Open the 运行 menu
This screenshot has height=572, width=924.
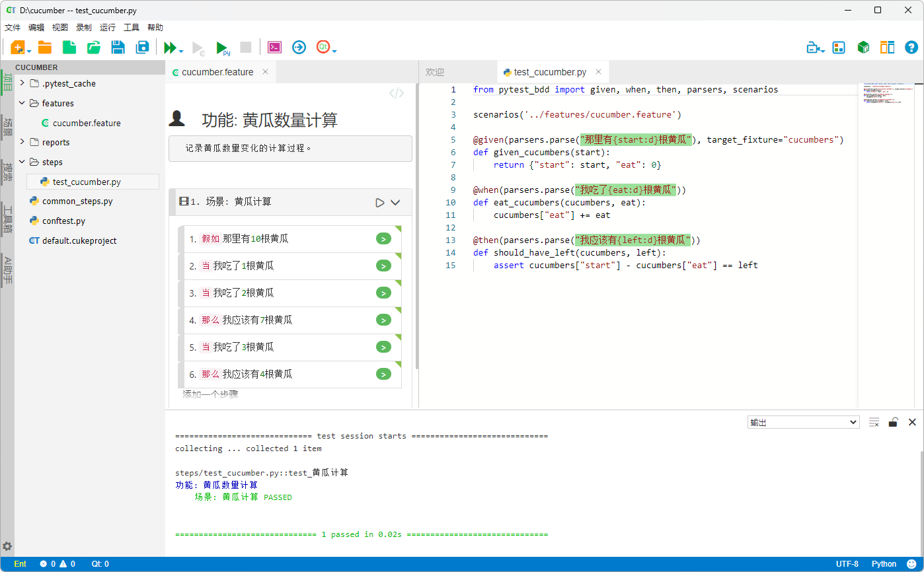point(107,27)
